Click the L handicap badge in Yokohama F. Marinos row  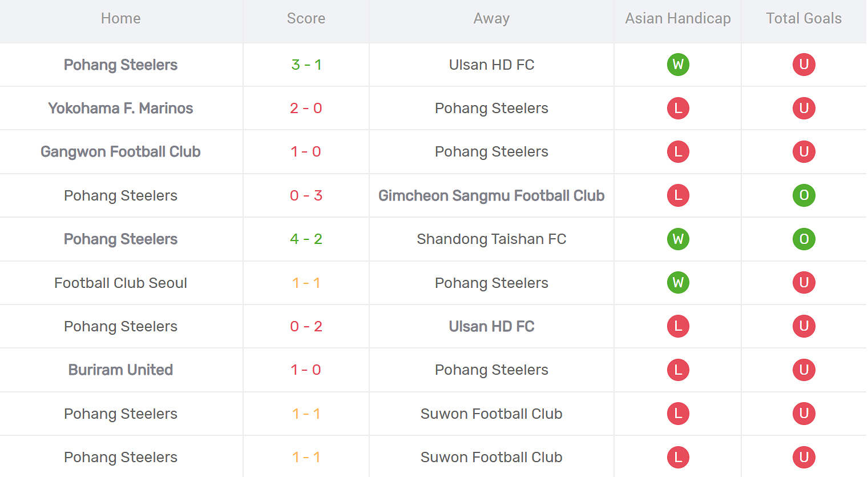[x=678, y=108]
